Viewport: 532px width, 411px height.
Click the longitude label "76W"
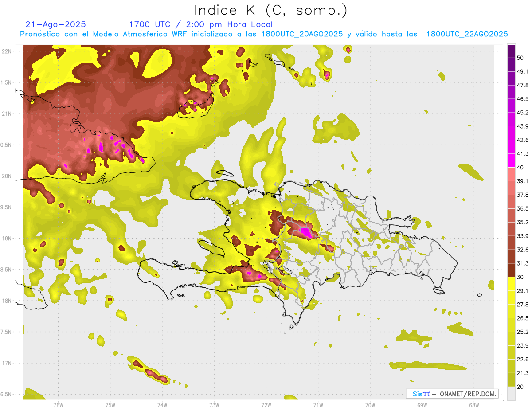click(x=58, y=405)
